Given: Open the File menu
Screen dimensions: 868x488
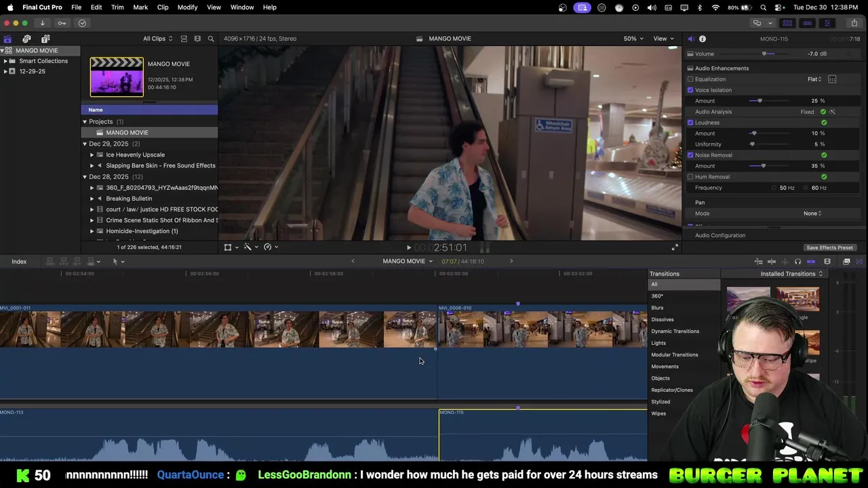Looking at the screenshot, I should coord(77,7).
